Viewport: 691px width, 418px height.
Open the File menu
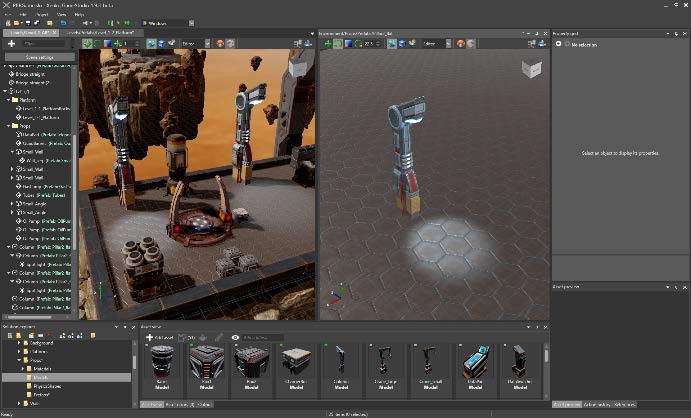(8, 15)
